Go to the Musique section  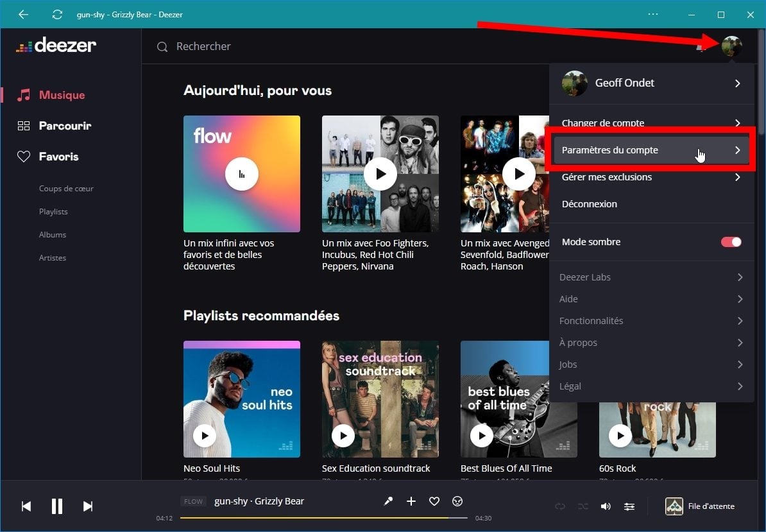click(62, 95)
